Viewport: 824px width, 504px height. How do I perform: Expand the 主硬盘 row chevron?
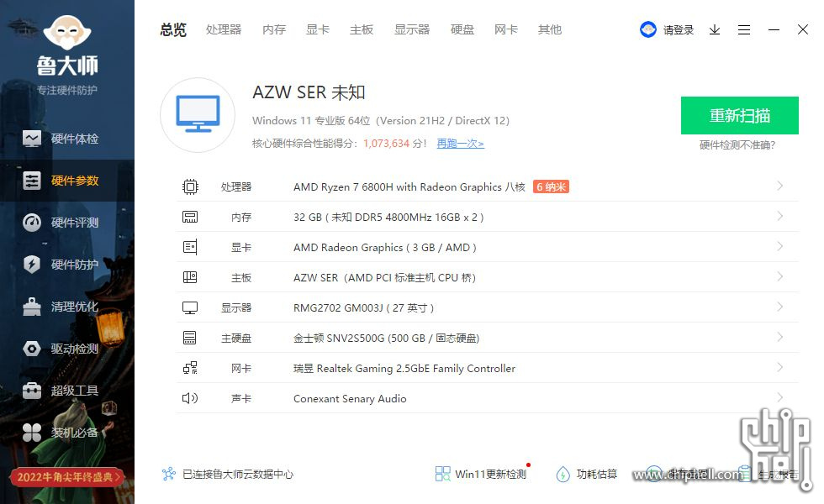[x=780, y=337]
